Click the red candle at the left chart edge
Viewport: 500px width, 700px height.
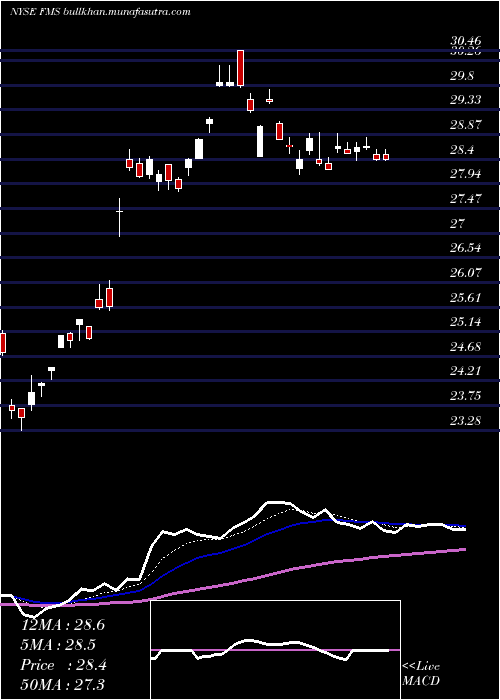2,343
